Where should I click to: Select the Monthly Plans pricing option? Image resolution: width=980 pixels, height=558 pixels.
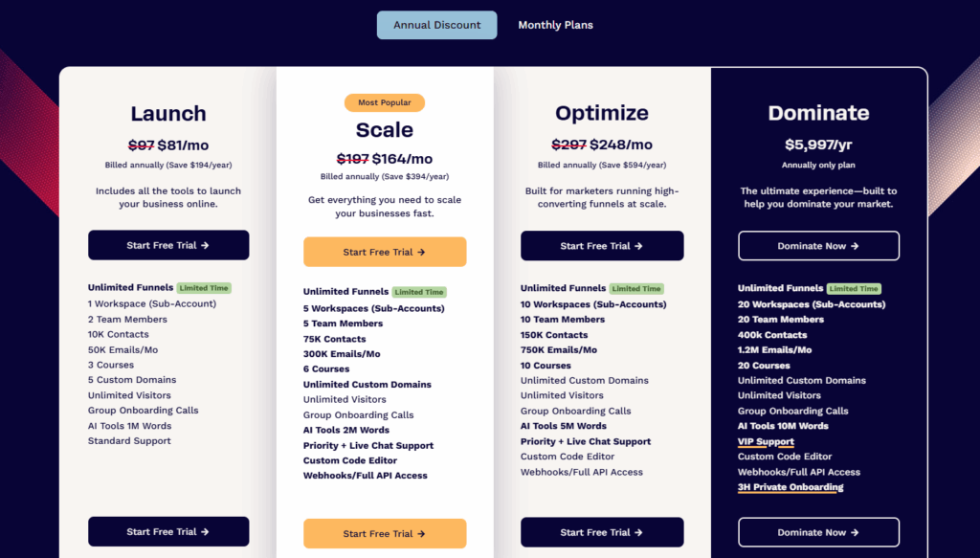(x=556, y=25)
